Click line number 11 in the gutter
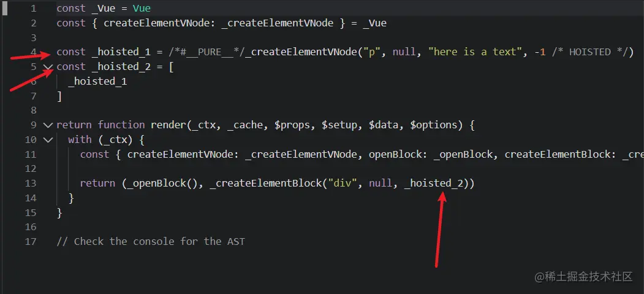This screenshot has height=294, width=644. click(31, 154)
